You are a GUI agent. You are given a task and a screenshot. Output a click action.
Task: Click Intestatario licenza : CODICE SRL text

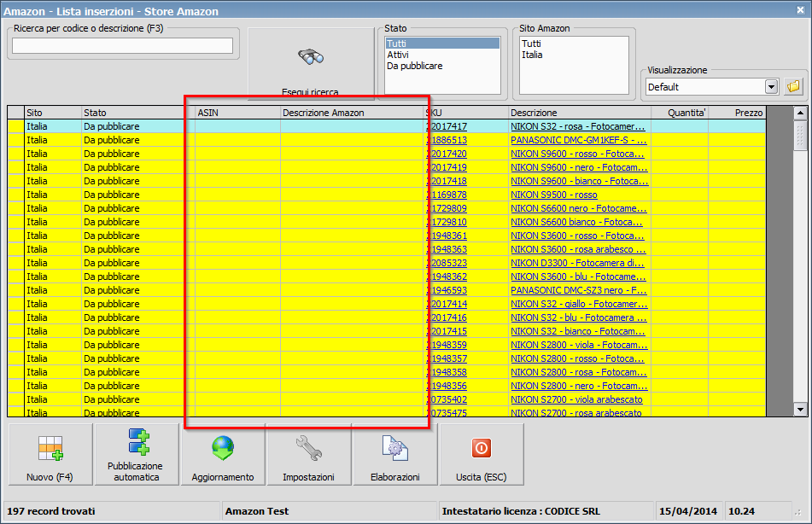(x=521, y=511)
